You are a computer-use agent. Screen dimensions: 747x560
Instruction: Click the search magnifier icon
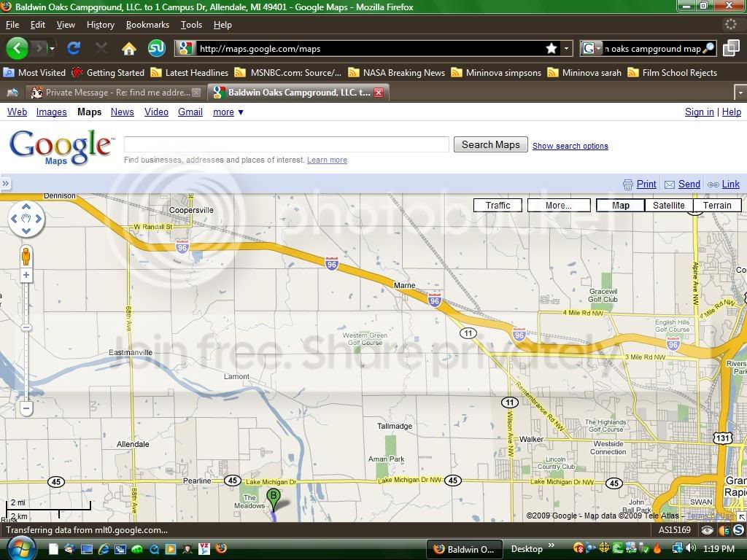pos(708,48)
